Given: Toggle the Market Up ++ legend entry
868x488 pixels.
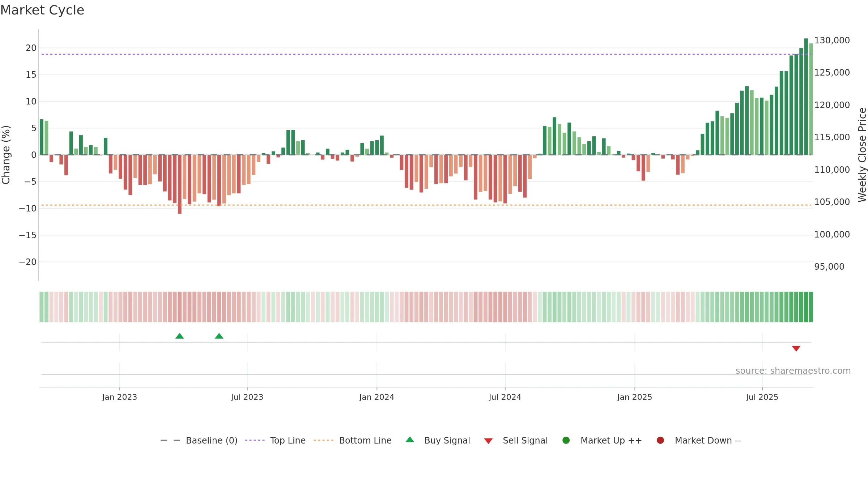Looking at the screenshot, I should pyautogui.click(x=602, y=440).
